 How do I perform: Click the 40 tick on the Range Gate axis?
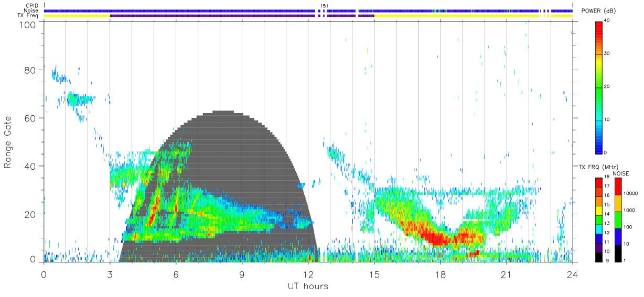click(x=30, y=166)
